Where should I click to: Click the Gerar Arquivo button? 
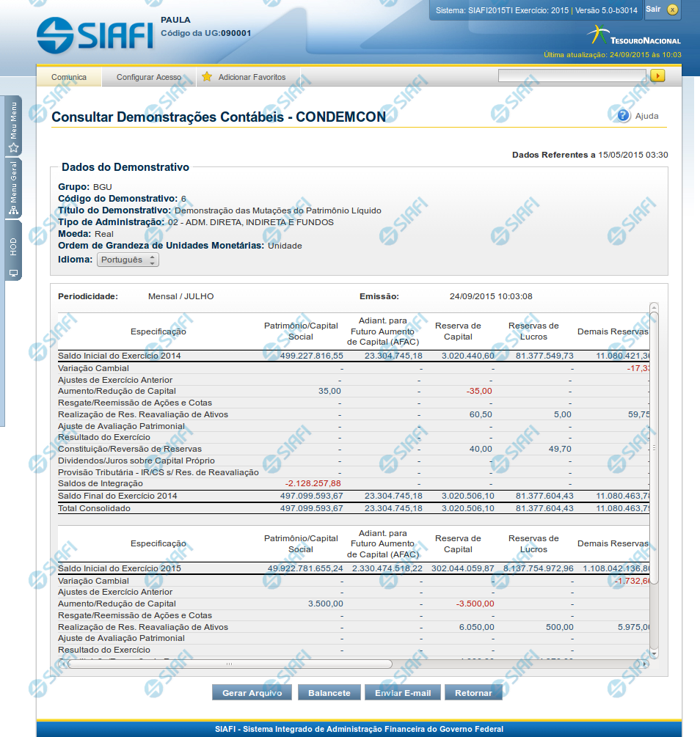click(252, 692)
